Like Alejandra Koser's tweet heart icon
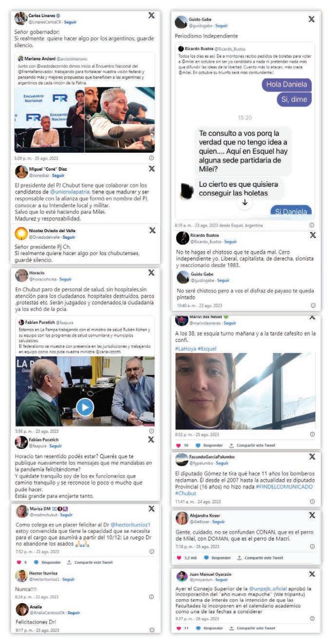The height and width of the screenshot is (644, 332). (178, 557)
